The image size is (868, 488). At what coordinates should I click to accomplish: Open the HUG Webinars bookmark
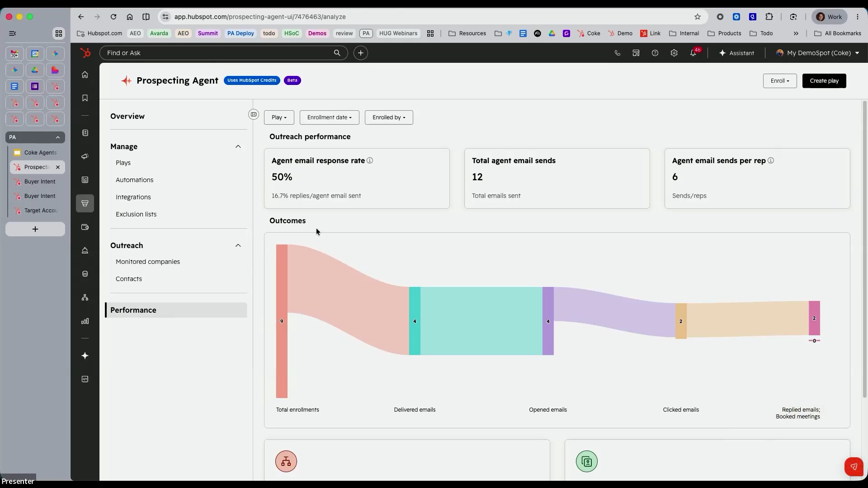(398, 33)
